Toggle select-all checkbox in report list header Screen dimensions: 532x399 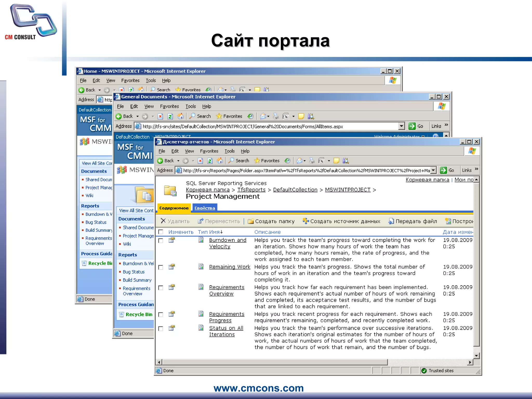point(161,232)
